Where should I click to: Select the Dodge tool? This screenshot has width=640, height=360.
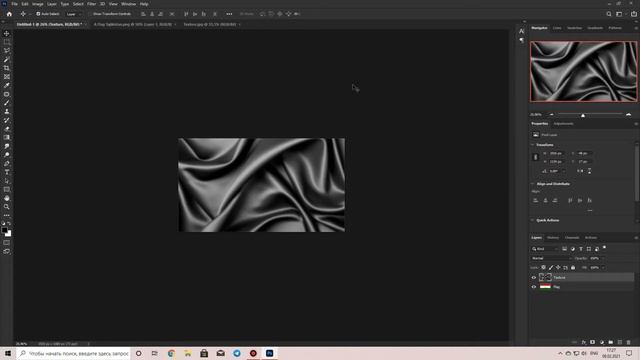coord(7,155)
